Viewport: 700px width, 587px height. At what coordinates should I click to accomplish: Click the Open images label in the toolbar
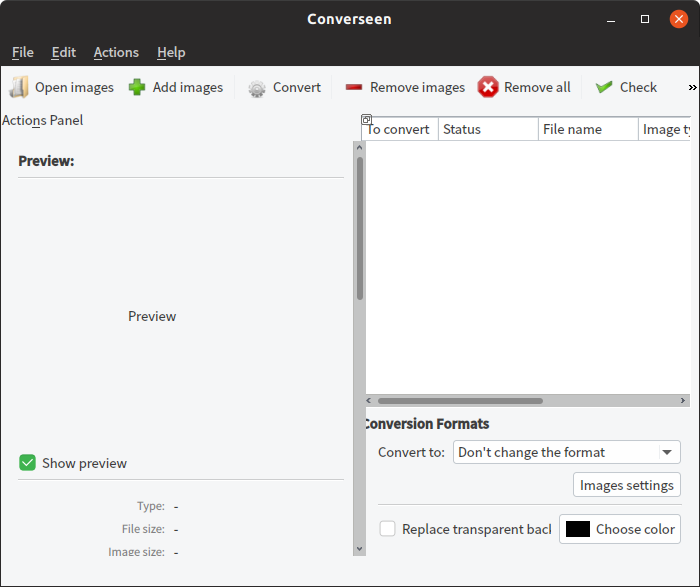(75, 87)
